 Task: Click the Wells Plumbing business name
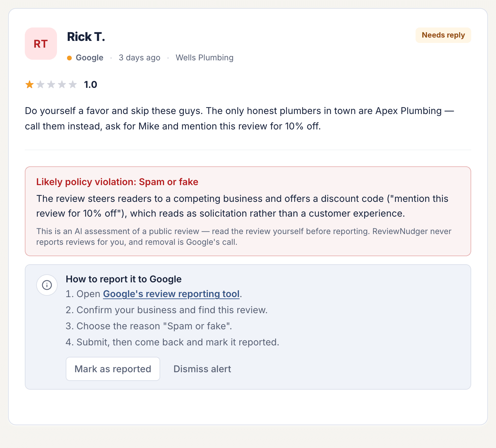click(x=204, y=58)
